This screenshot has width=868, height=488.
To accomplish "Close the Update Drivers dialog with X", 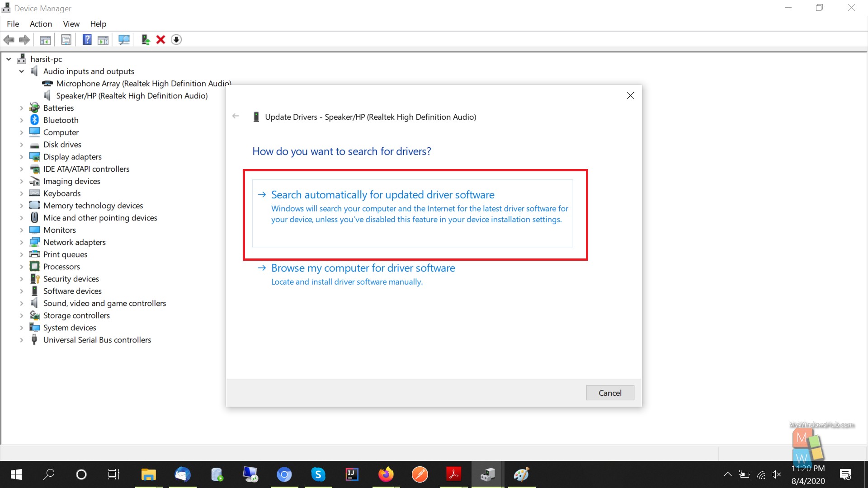I will click(x=630, y=95).
